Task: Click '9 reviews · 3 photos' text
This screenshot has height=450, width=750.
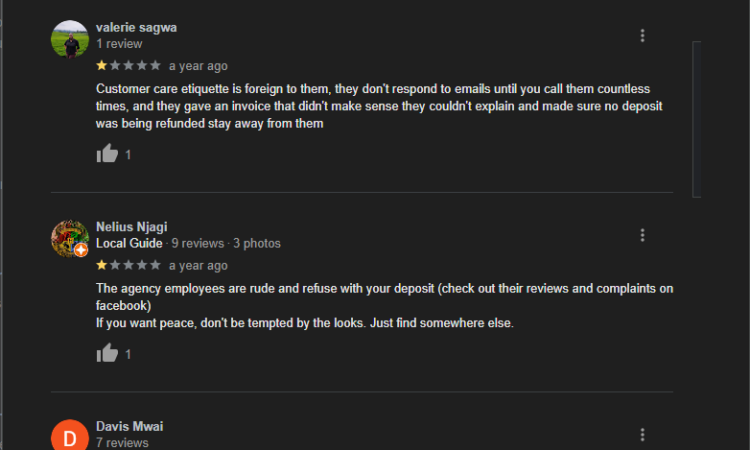Action: coord(226,243)
